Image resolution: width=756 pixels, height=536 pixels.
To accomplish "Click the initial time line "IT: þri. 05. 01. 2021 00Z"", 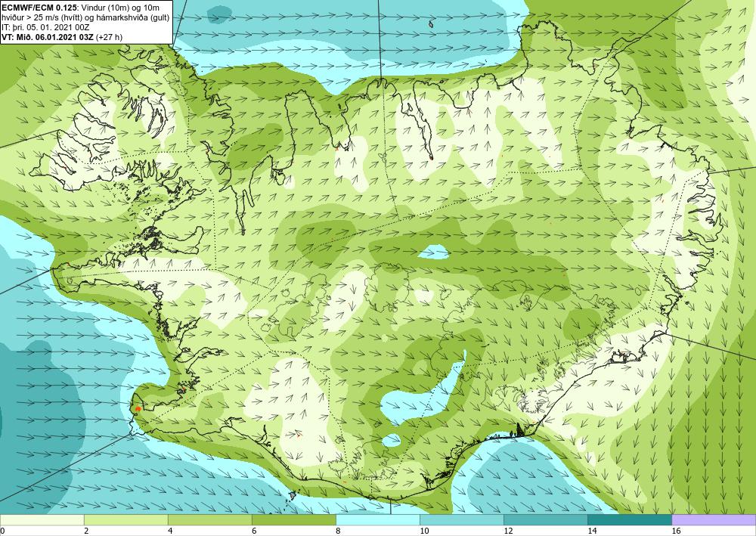I will [x=46, y=27].
